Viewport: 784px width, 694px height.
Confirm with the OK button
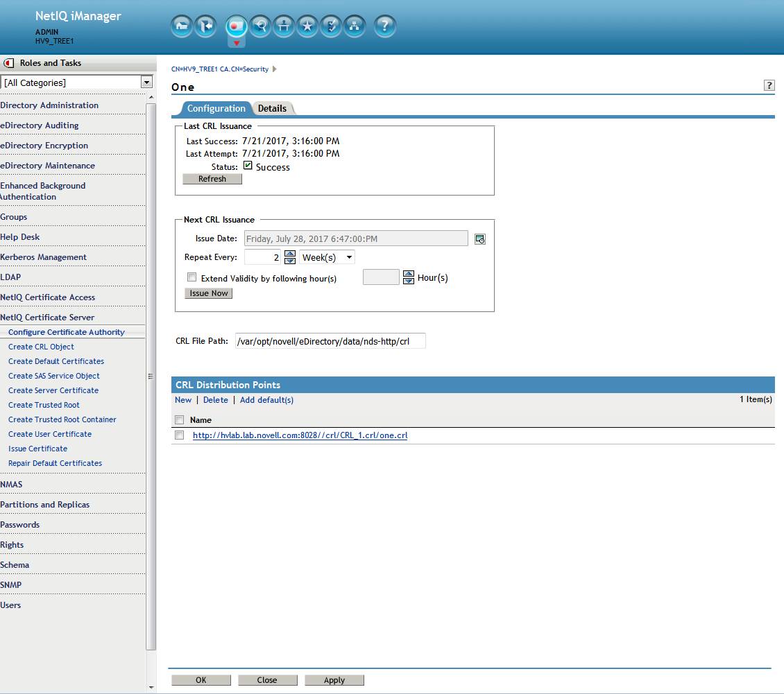(201, 680)
